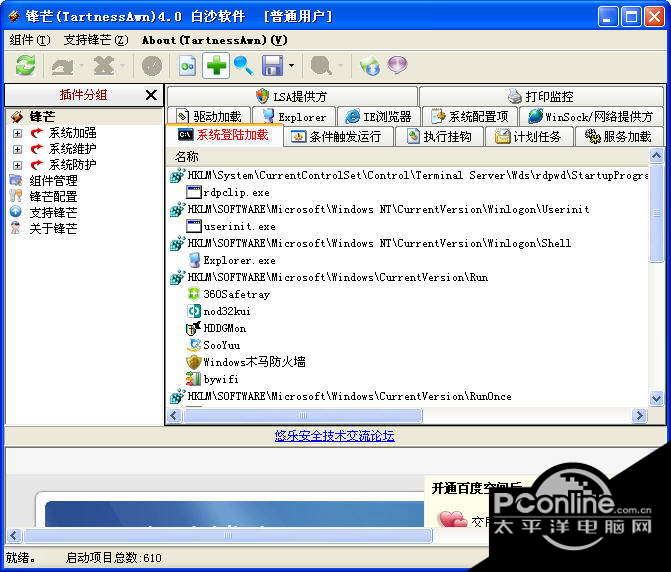This screenshot has height=572, width=671.
Task: Switch to the 执行挂钩 tab
Action: click(439, 136)
